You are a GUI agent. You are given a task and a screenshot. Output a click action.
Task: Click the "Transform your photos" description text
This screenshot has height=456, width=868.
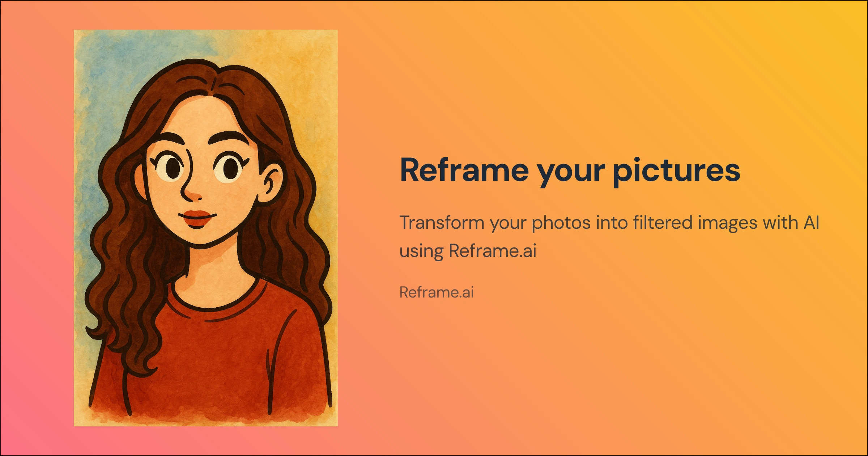click(609, 236)
